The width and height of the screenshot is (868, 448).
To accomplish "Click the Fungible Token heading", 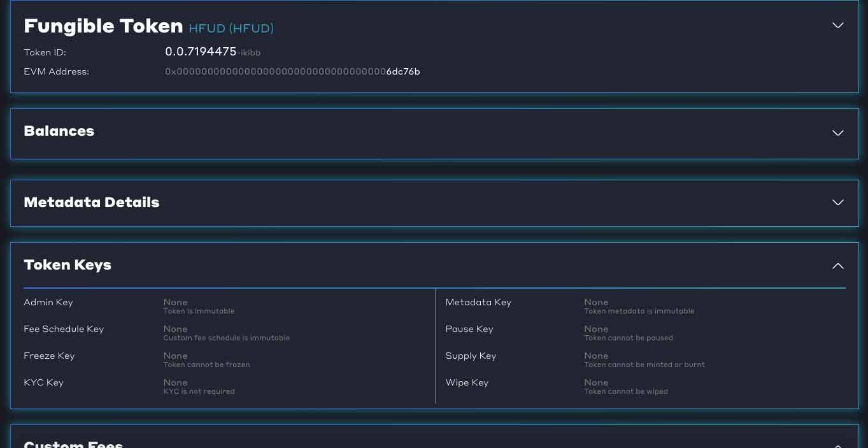I will coord(103,25).
